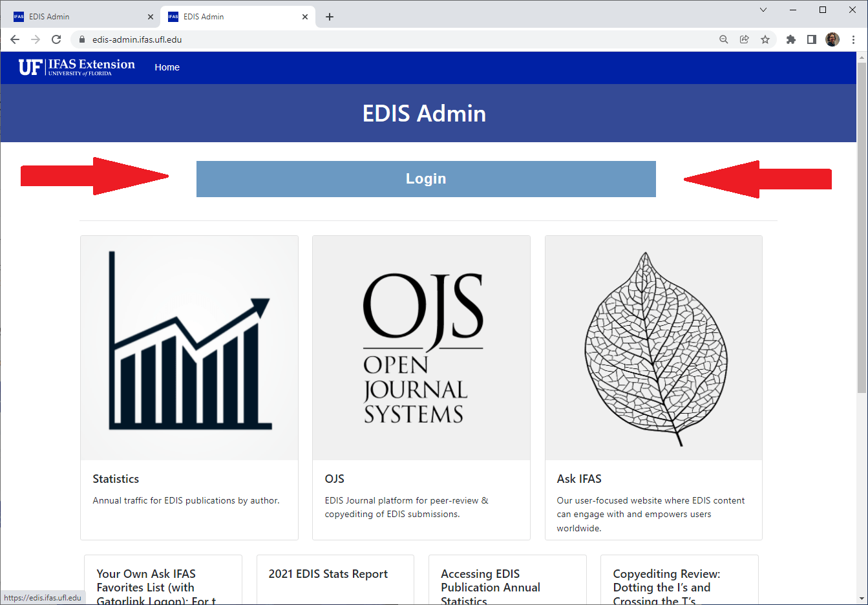Click the user profile avatar
868x605 pixels.
tap(832, 39)
